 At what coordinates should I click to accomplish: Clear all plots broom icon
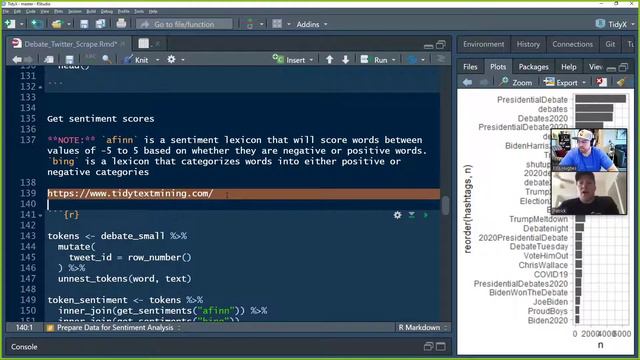point(621,82)
